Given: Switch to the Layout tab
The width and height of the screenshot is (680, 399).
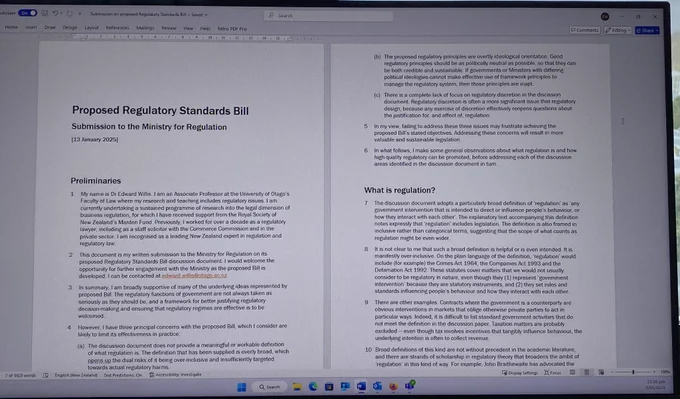Looking at the screenshot, I should pos(92,27).
